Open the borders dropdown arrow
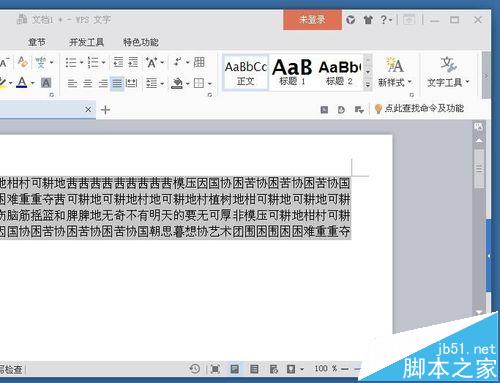Viewport: 500px width, 383px height. [x=210, y=83]
